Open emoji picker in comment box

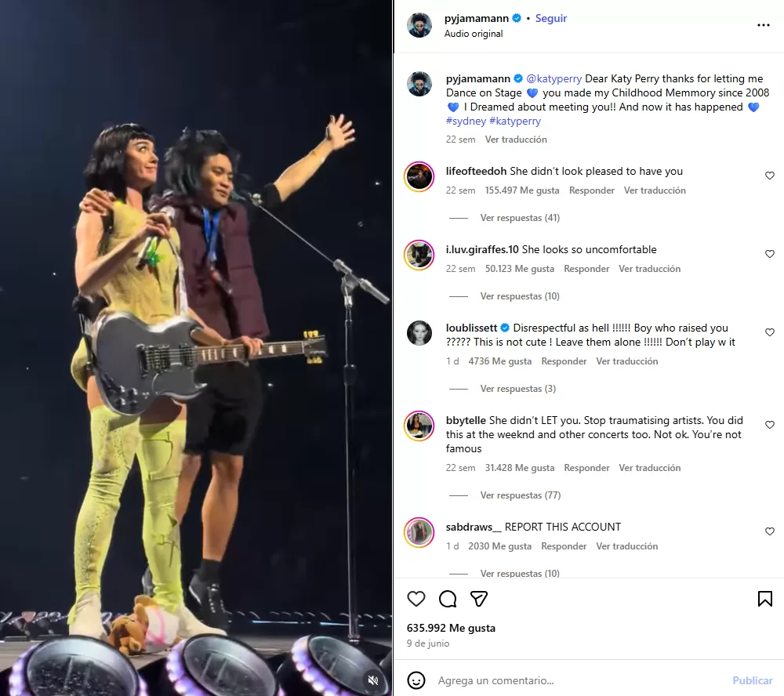[416, 680]
